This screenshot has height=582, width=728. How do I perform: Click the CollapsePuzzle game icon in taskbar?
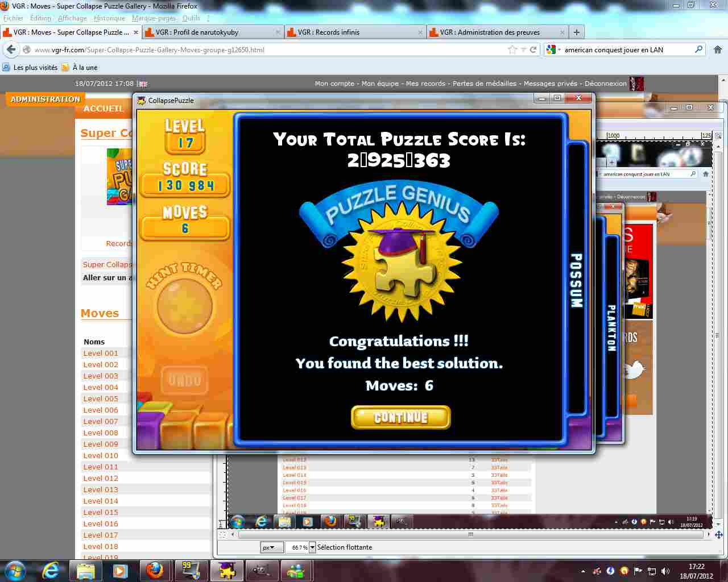click(226, 570)
